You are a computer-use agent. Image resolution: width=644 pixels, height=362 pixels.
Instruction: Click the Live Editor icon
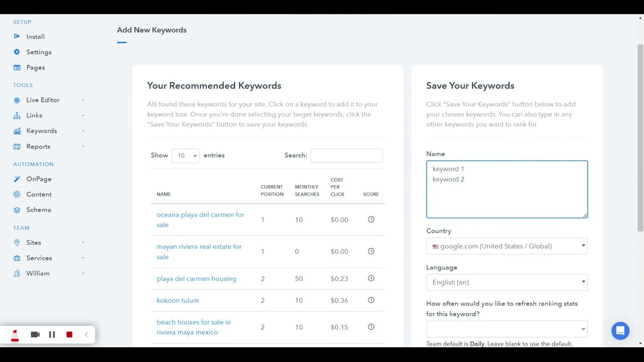click(x=17, y=100)
